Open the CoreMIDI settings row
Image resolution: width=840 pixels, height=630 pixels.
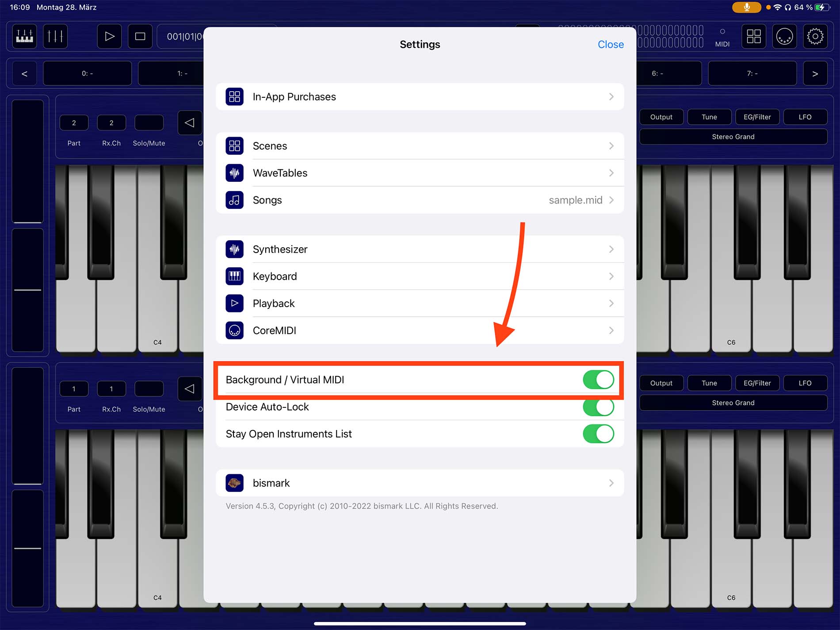point(420,330)
